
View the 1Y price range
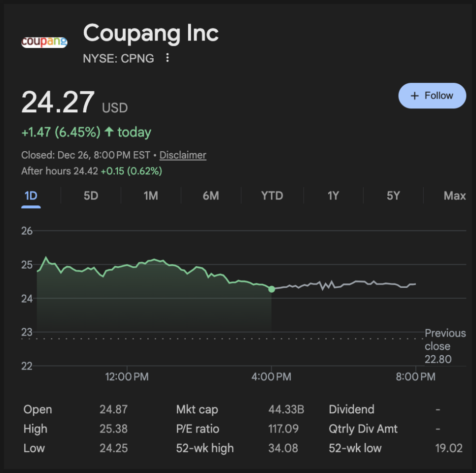pyautogui.click(x=333, y=196)
